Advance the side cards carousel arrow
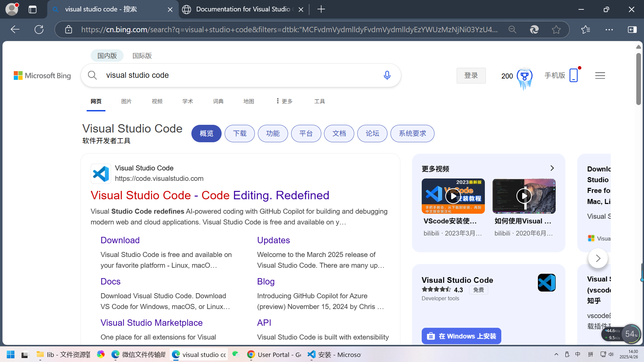 pyautogui.click(x=598, y=258)
